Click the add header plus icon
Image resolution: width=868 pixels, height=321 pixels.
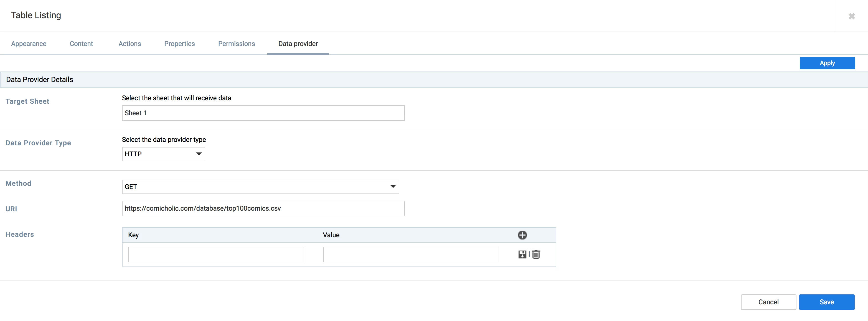point(522,235)
